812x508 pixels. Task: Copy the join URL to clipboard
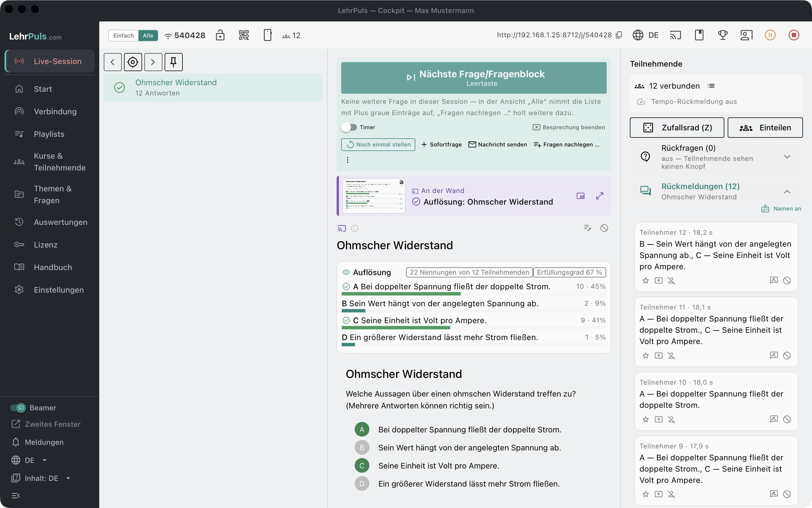click(x=619, y=35)
